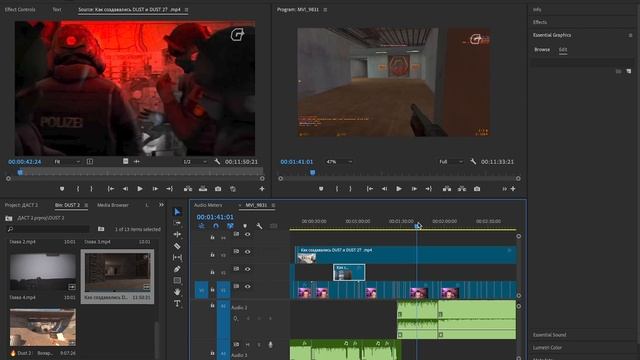Export frame from the Program monitor
The image size is (640, 360).
click(477, 189)
